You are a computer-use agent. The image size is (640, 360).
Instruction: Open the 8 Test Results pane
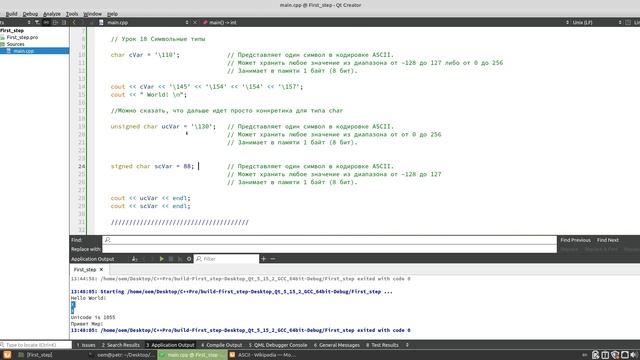(x=382, y=345)
